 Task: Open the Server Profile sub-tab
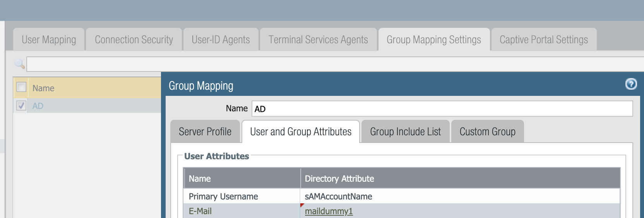pos(205,132)
